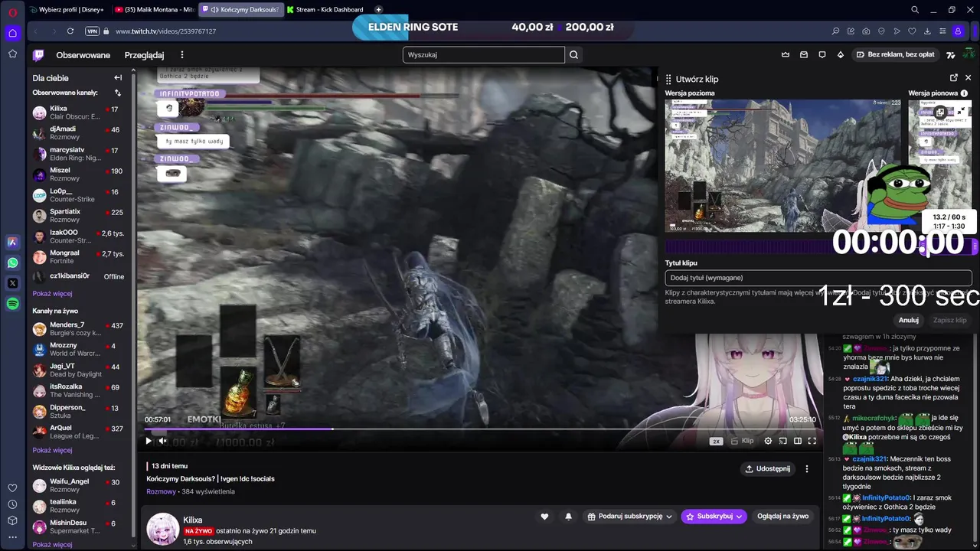Open Spartiatix channel in sidebar
This screenshot has height=551, width=980.
pyautogui.click(x=78, y=216)
